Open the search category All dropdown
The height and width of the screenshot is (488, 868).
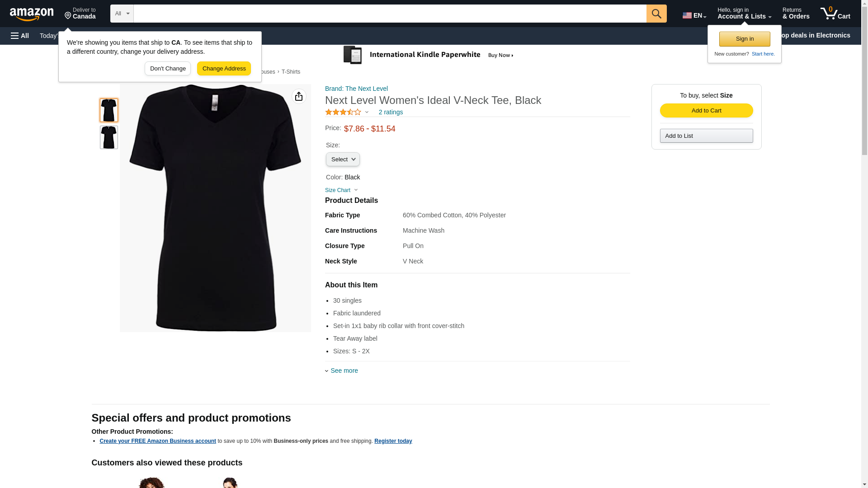click(122, 14)
